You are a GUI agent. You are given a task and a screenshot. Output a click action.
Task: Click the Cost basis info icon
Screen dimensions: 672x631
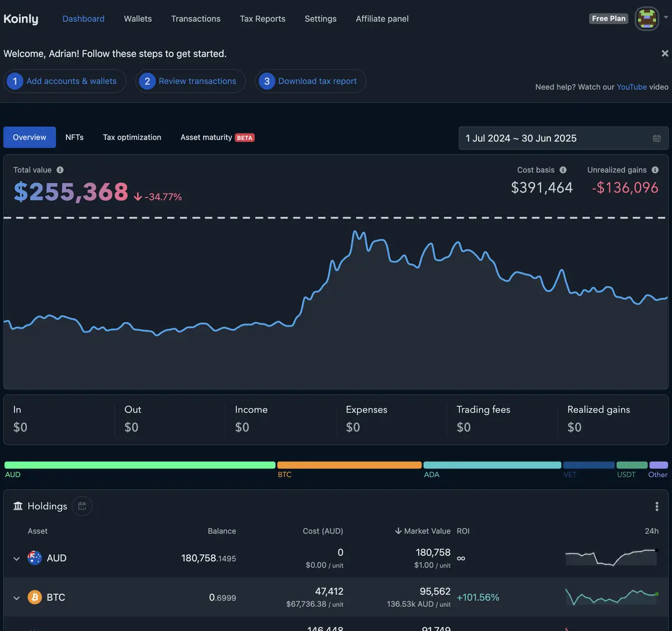pos(563,170)
